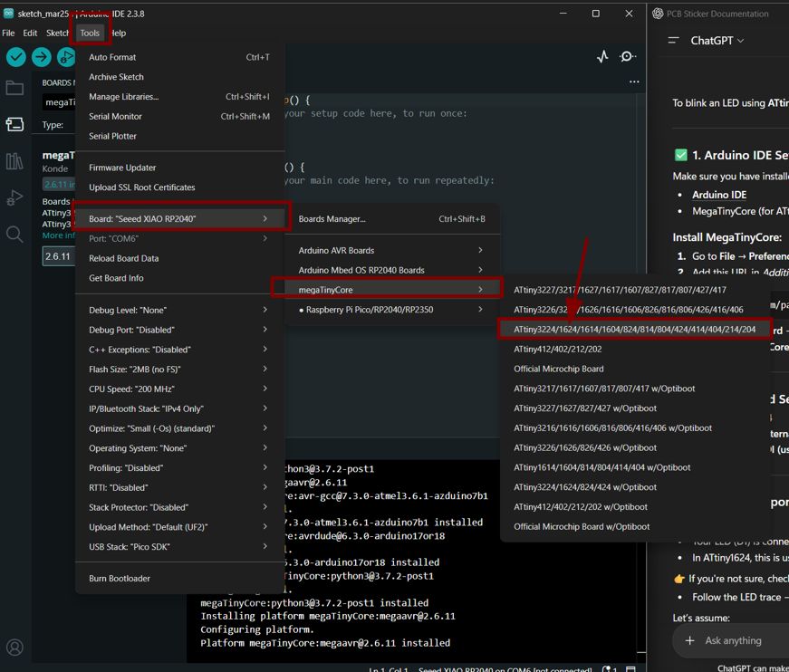Screen dimensions: 789x672
Task: Click the Upload arrow button
Action: tap(42, 57)
